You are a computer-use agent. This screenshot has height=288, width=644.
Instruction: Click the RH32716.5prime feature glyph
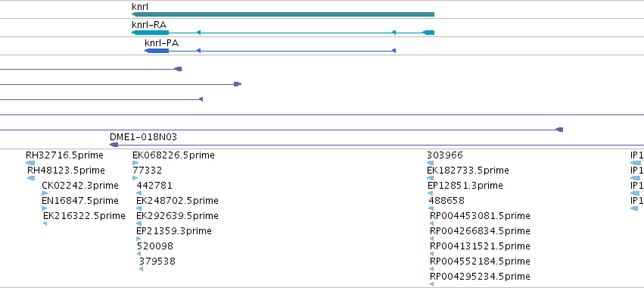tap(30, 163)
